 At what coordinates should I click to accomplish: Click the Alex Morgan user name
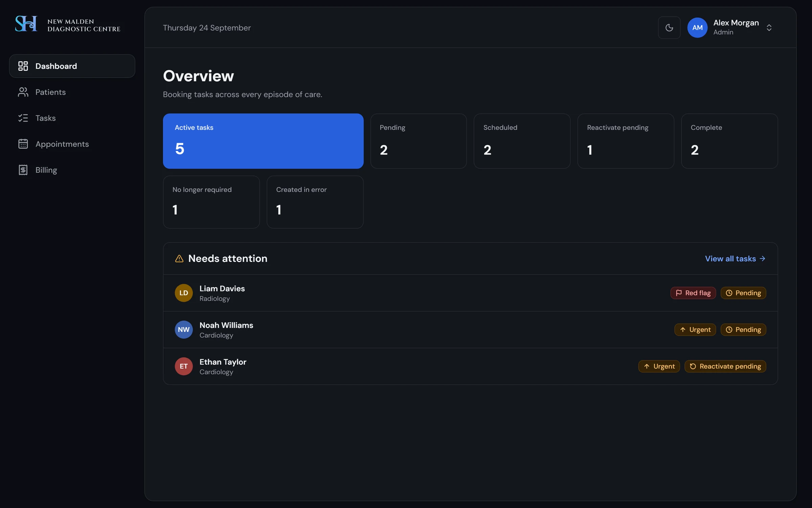point(736,23)
